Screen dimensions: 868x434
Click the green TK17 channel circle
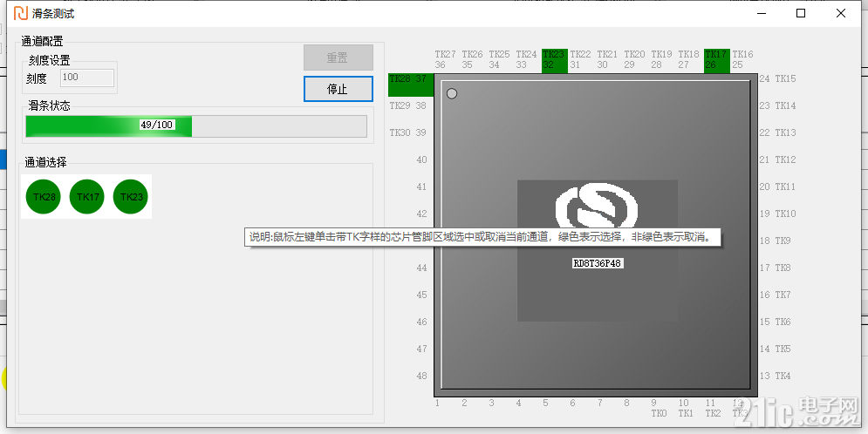(x=87, y=197)
